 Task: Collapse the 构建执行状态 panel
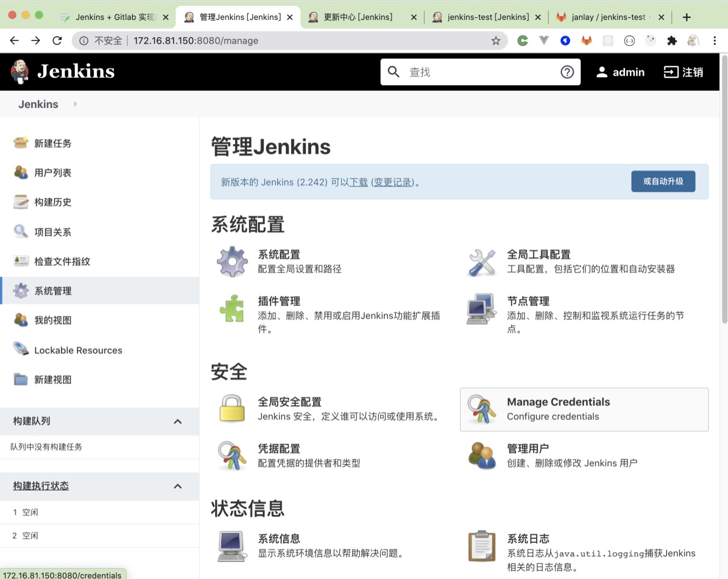[x=178, y=486]
